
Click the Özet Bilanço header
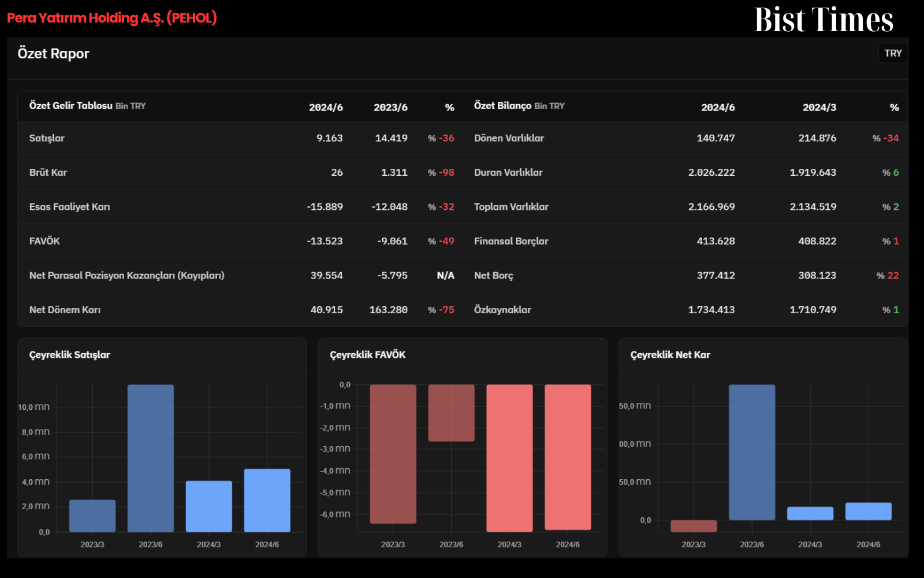click(519, 106)
